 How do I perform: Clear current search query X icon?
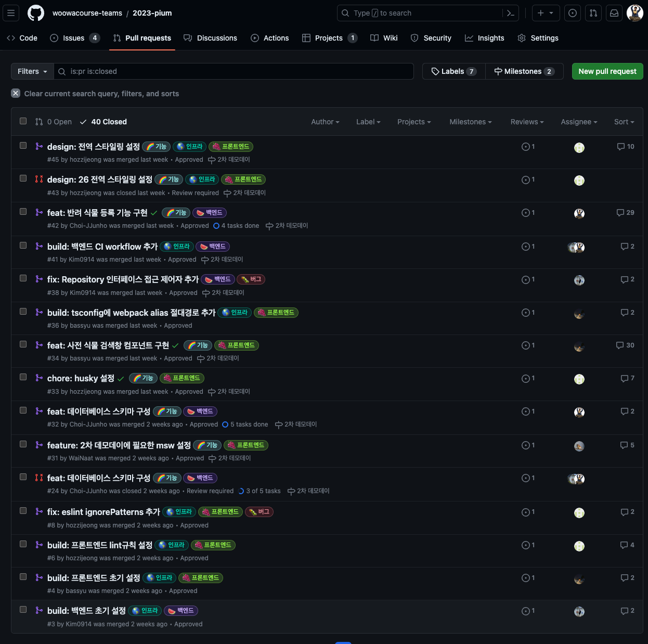(x=16, y=93)
